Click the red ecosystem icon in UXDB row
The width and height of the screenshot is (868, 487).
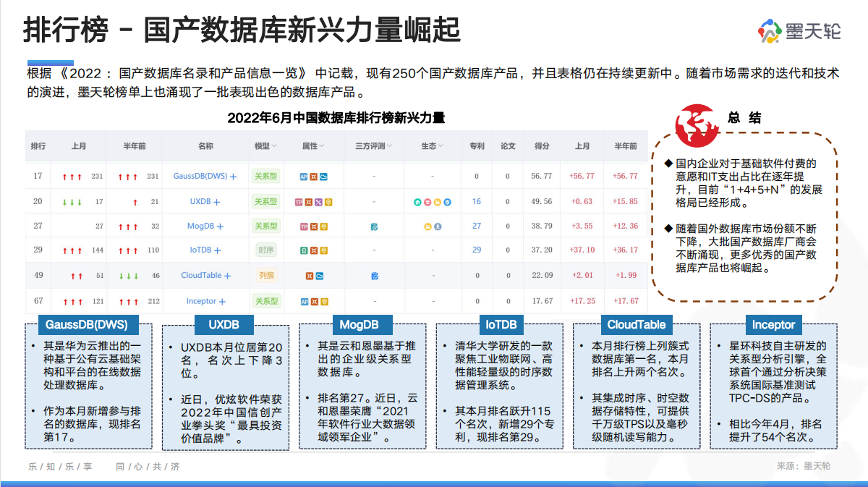point(427,202)
